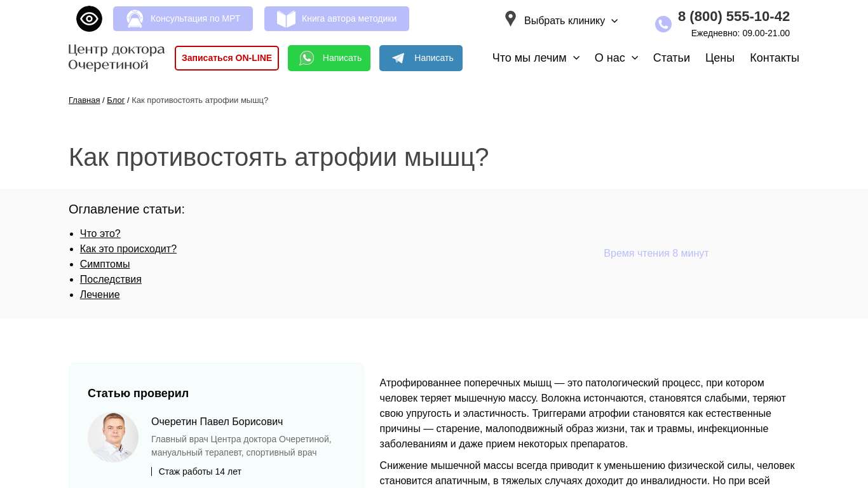Open the Центр доктора Очеретиной logo
Screen dimensions: 868x488
(116, 57)
